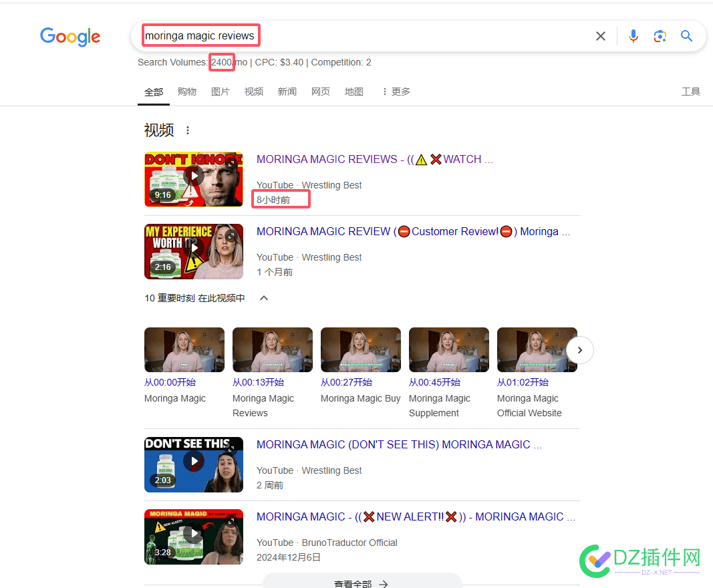The width and height of the screenshot is (713, 588).
Task: Play the DON'T SEE THIS 2:03 video
Action: click(x=194, y=465)
